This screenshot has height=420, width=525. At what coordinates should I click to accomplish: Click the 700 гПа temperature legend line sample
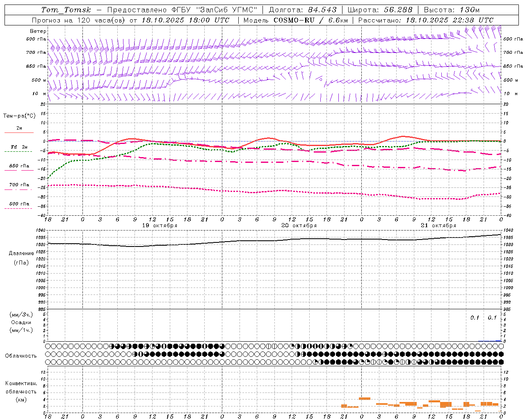pos(19,189)
